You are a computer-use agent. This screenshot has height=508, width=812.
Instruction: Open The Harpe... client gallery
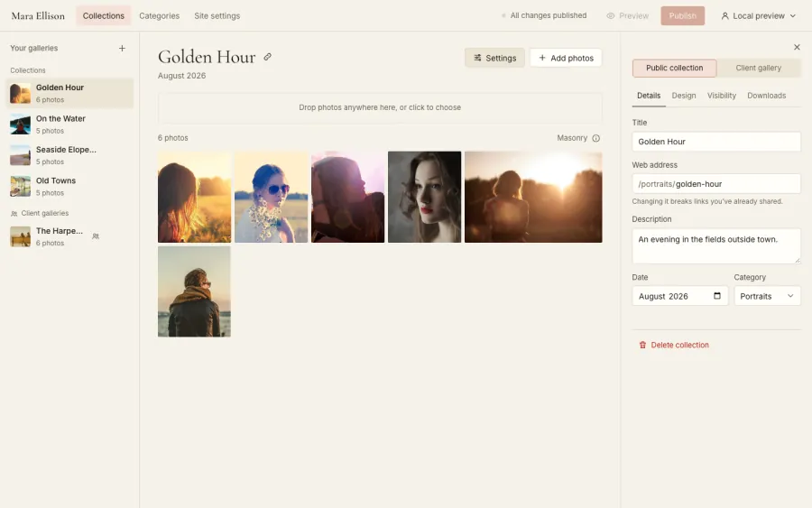tap(69, 236)
